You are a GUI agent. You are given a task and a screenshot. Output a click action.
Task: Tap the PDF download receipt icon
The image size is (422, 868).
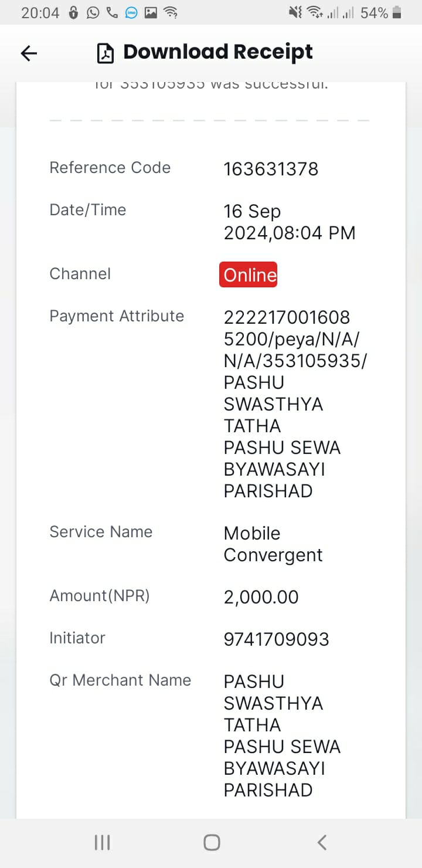tap(105, 53)
